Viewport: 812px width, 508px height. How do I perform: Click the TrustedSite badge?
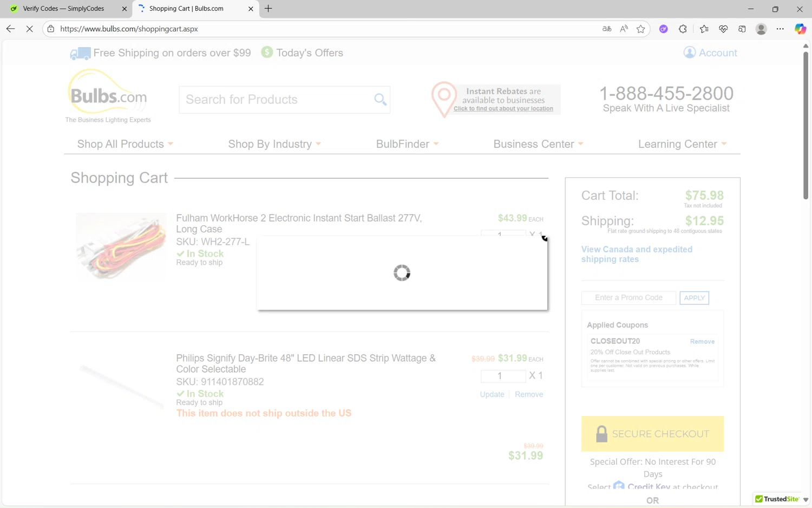(777, 499)
